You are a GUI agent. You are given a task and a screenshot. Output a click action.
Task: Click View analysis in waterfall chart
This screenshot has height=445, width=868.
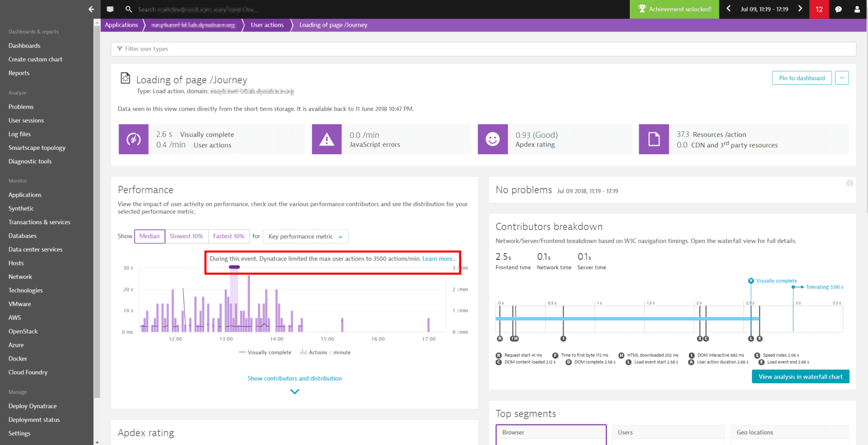click(x=800, y=377)
